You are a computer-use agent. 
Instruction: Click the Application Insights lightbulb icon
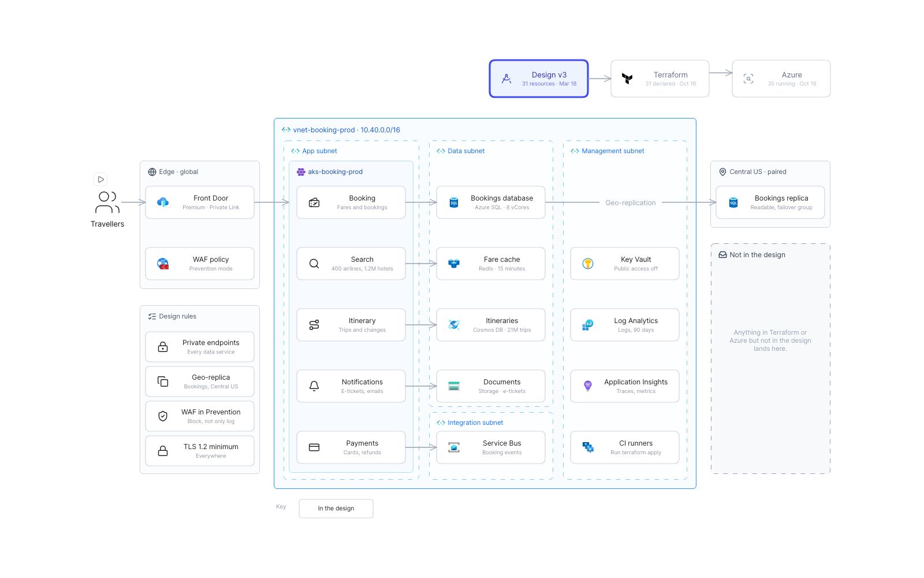588,386
